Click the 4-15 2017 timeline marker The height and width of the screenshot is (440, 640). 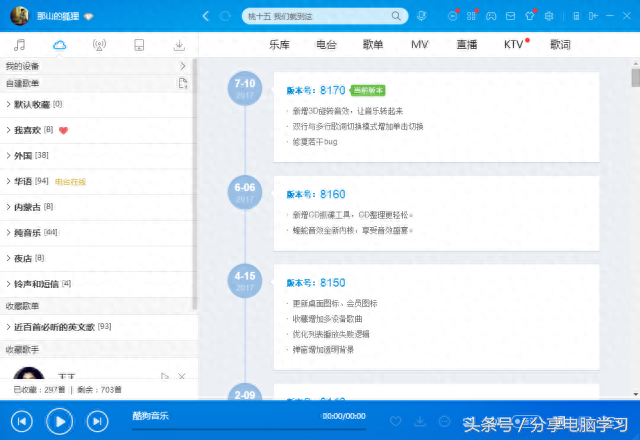click(245, 281)
